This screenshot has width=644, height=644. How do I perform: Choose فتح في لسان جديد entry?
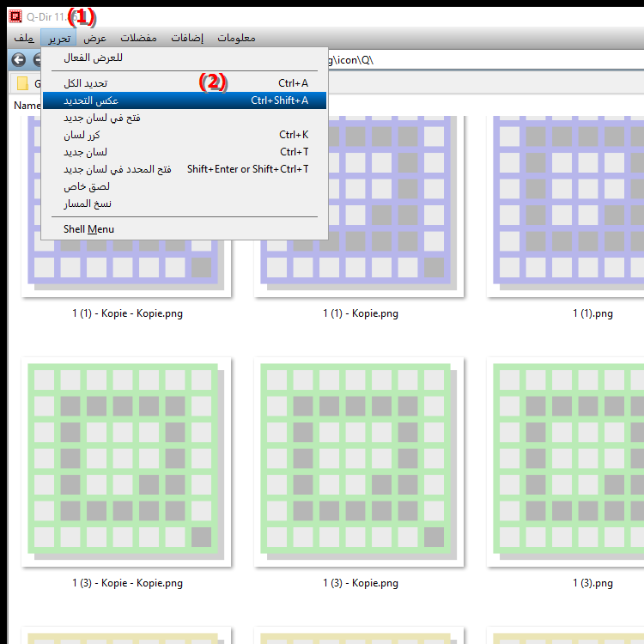185,118
